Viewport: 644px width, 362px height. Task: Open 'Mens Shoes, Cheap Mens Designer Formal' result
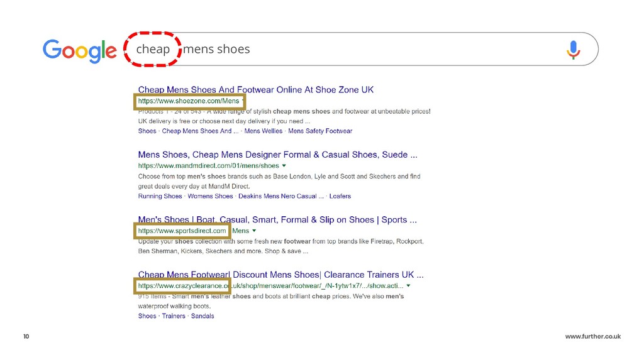[277, 155]
